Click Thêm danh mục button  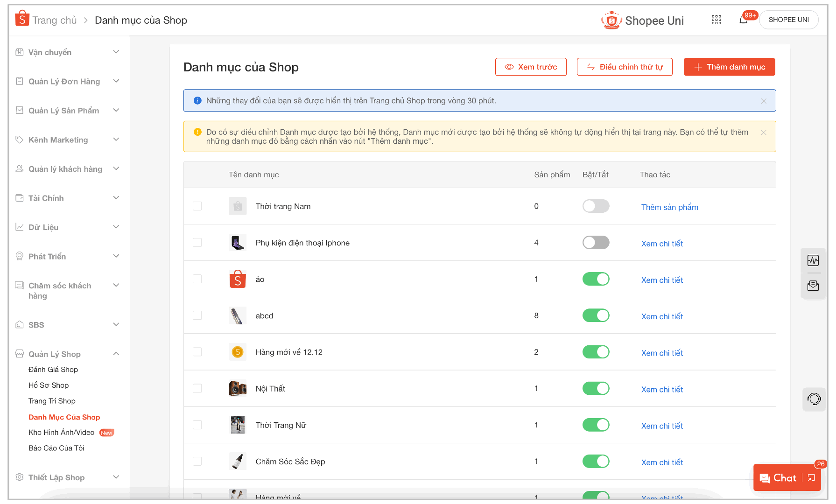[730, 67]
